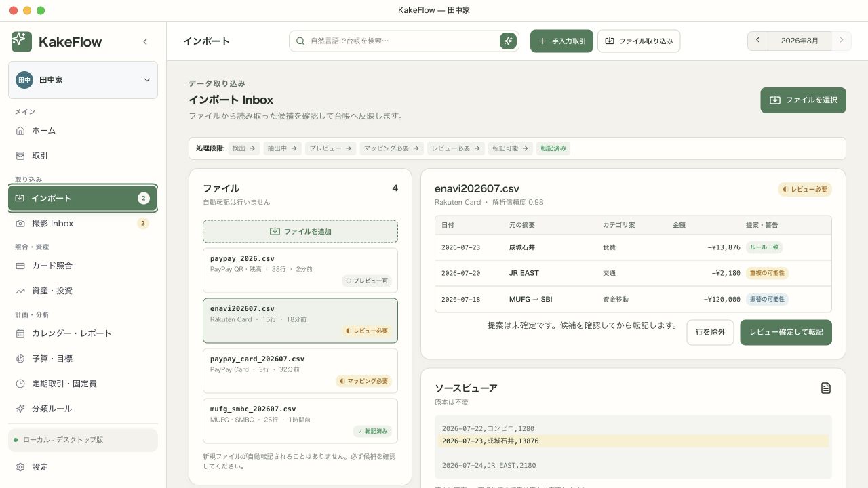The height and width of the screenshot is (488, 868).
Task: Click the calendar icon beside カレンダー・レポート
Action: (x=20, y=333)
